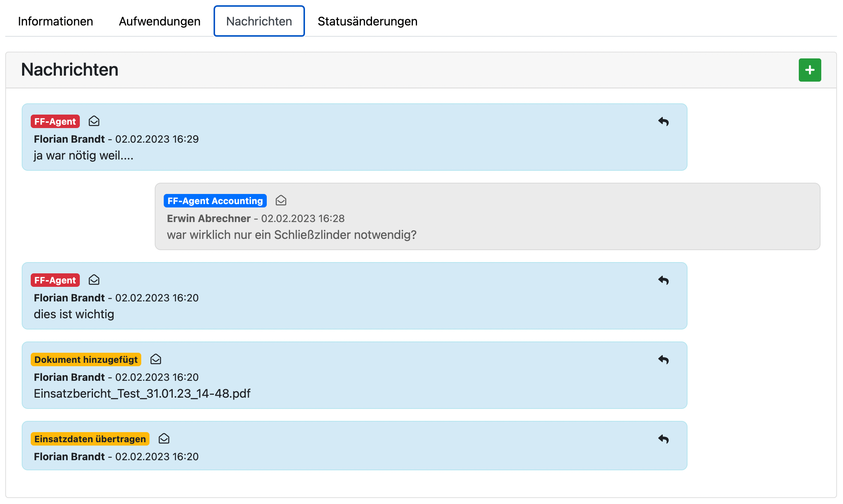Reply to the 'ja war nötig weil....' message
Viewport: 843px width, 504px height.
[x=663, y=121]
